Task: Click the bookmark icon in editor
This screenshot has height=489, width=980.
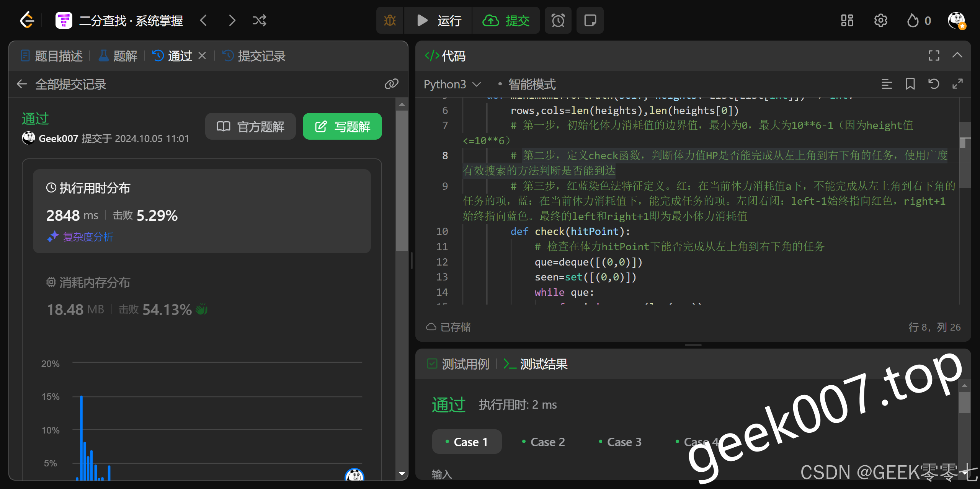Action: click(x=910, y=84)
